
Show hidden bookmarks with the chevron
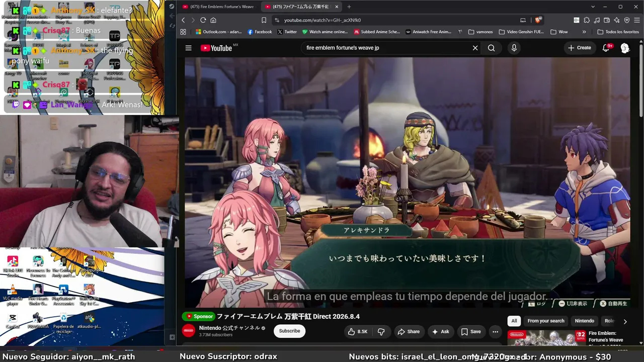point(584,32)
